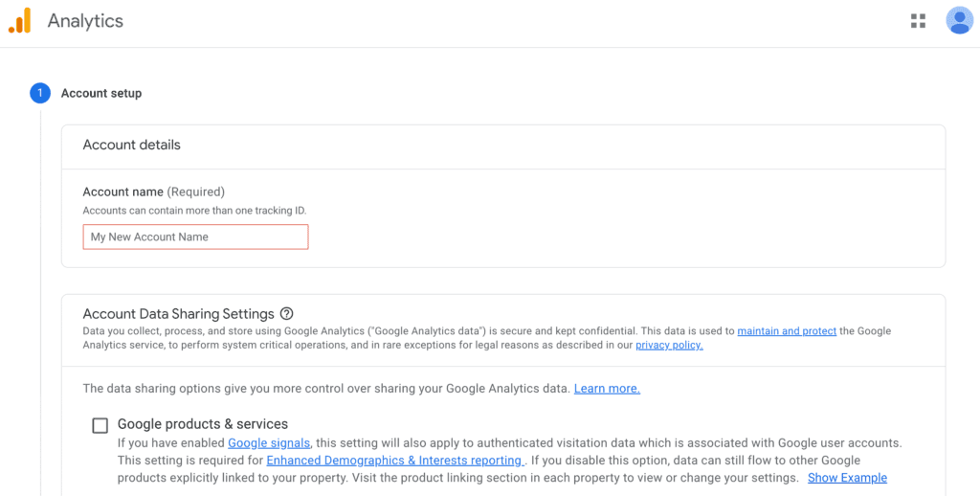The width and height of the screenshot is (980, 496).
Task: Click the Show Example link
Action: point(848,478)
